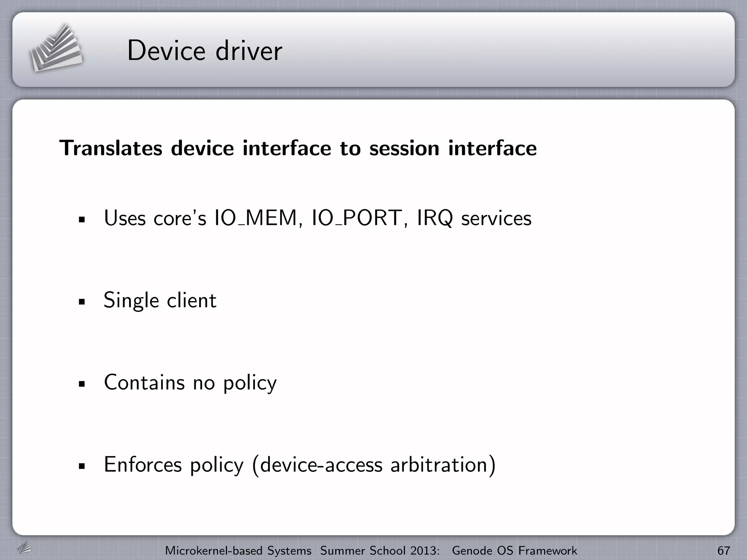Click the small Genode logo in the footer

click(x=24, y=548)
